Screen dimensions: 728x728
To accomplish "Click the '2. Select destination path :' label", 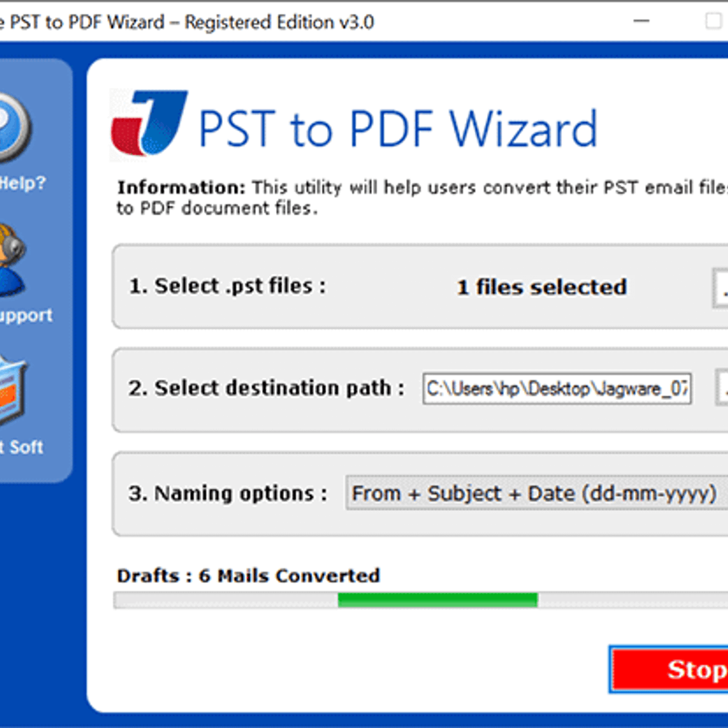I will tap(266, 388).
